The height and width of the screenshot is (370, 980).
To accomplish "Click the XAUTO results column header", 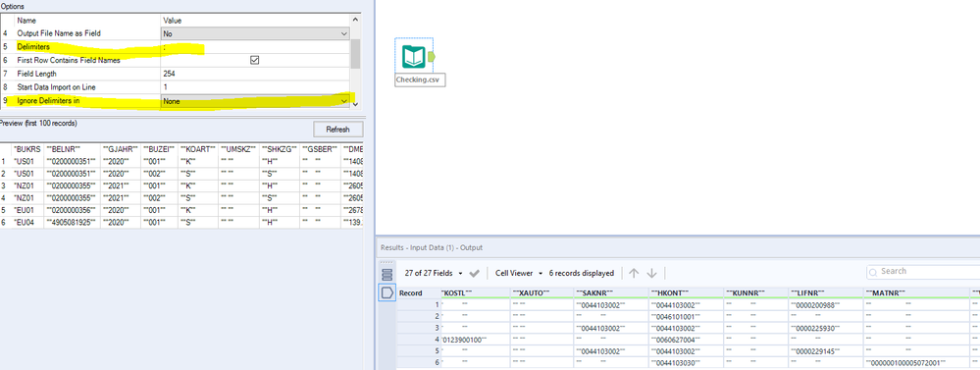I will click(x=542, y=292).
